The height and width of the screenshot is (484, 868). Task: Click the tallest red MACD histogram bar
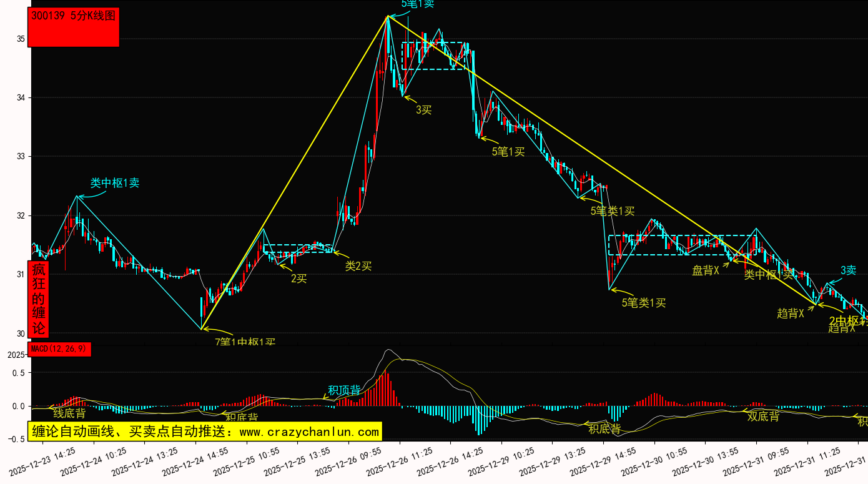385,388
